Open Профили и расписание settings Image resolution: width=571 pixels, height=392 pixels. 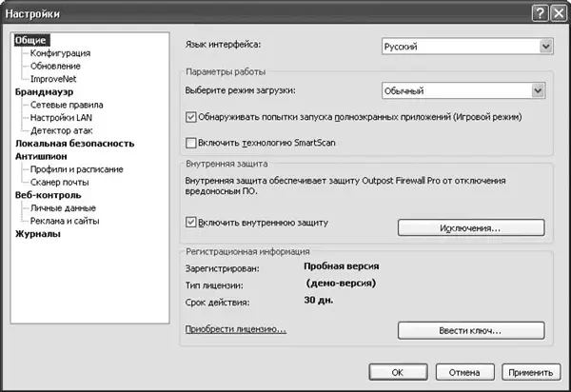(x=77, y=169)
